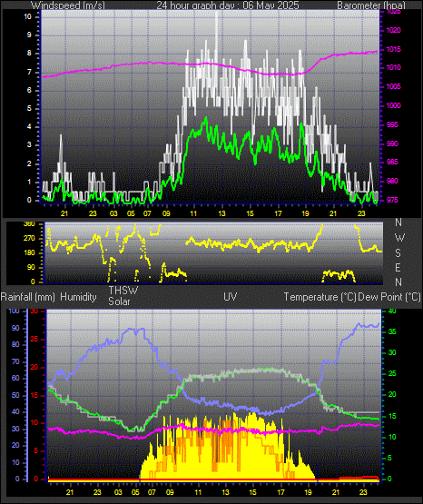Screen dimensions: 423x504
Task: Click the '24 hour graph day : 06 May 2025' title
Action: (228, 5)
